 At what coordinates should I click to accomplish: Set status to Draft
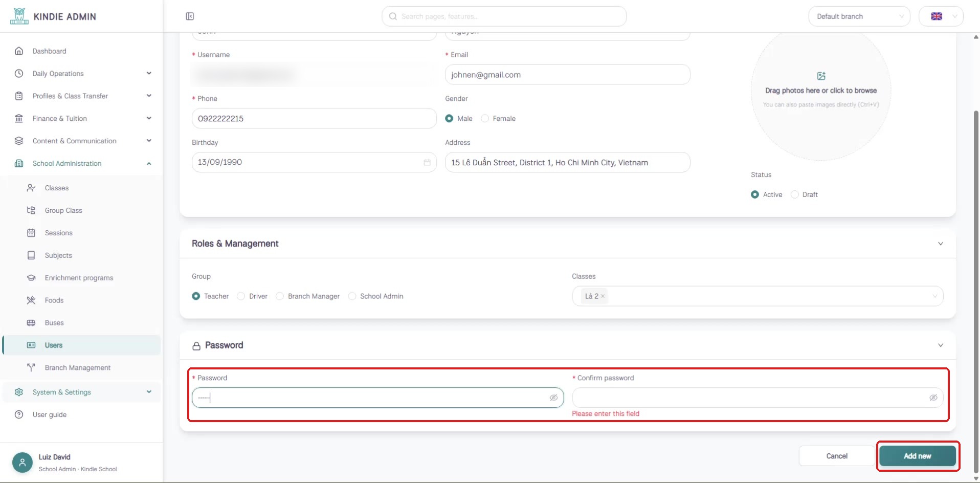[795, 194]
